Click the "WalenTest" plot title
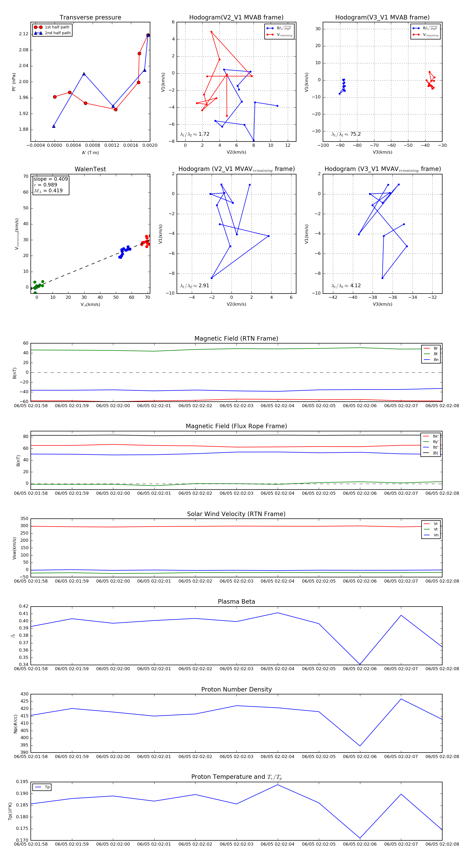This screenshot has width=473, height=868. (90, 169)
